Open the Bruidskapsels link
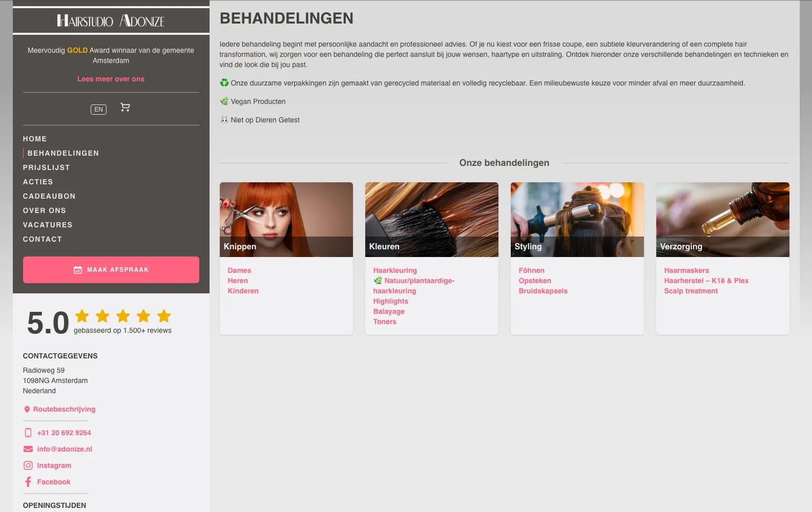812x512 pixels. pos(543,291)
